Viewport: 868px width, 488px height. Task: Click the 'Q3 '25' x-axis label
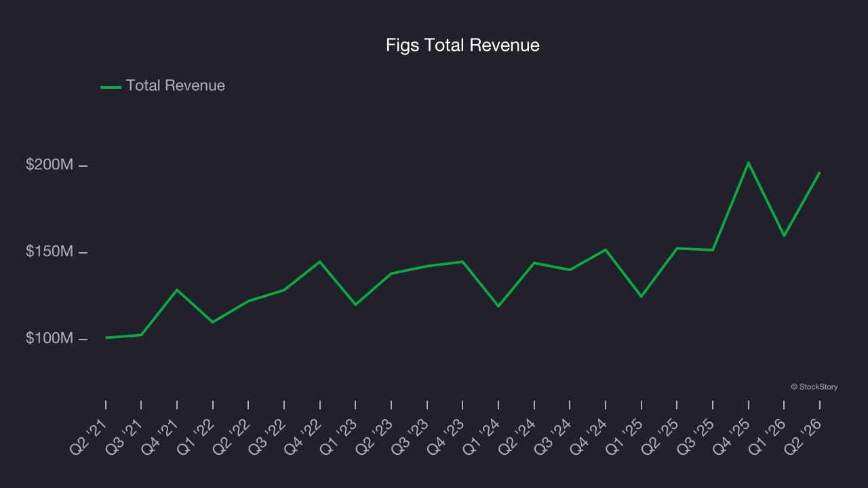pos(696,436)
